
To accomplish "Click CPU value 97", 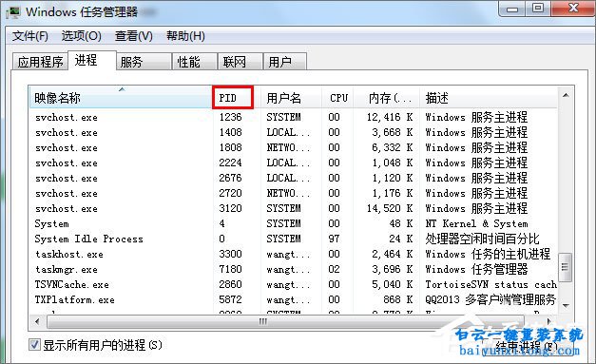I will coord(334,239).
